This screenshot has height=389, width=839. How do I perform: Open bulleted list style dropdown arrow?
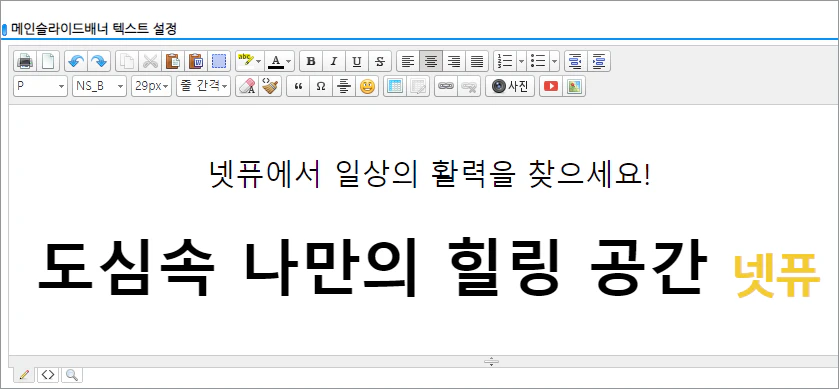point(554,62)
